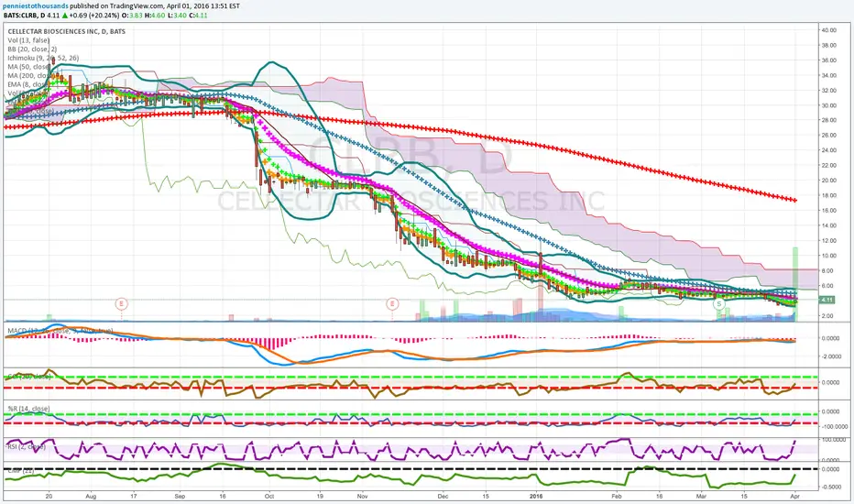This screenshot has height=504, width=854.
Task: Click the earnings E marker before October
Action: (x=122, y=303)
